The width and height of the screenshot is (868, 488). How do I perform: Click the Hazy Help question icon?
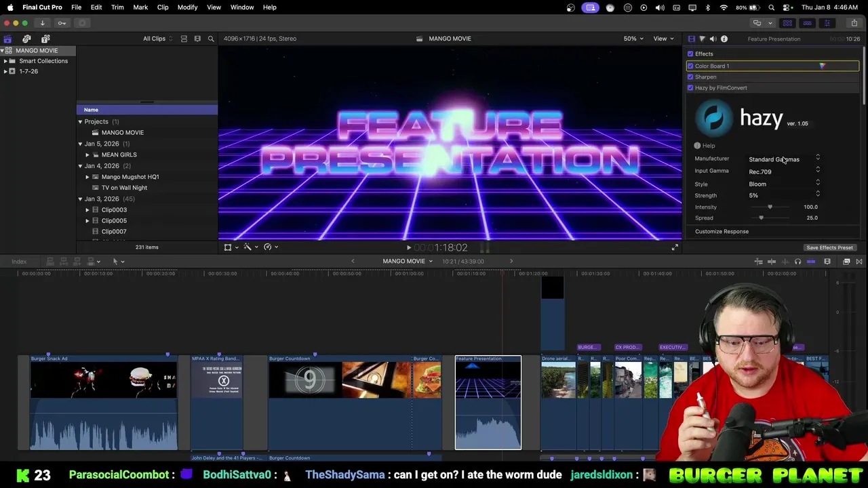[697, 146]
